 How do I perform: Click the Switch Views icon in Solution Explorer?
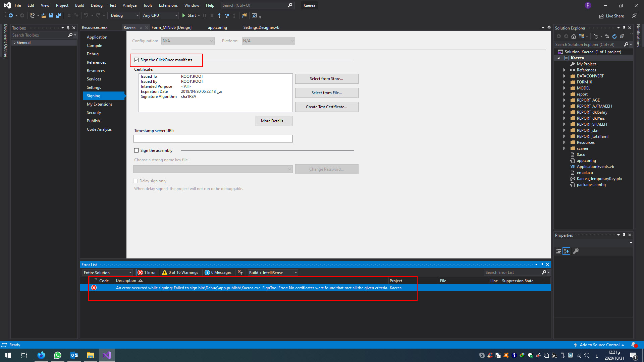coord(581,36)
